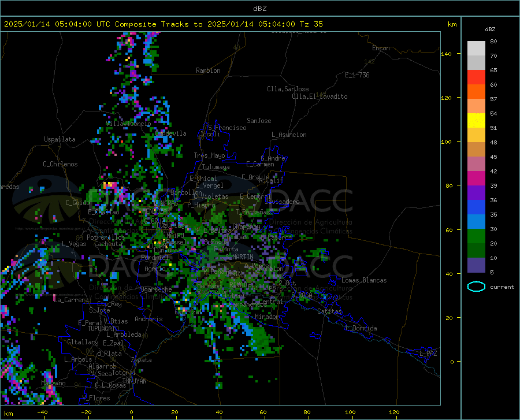This screenshot has height=420, width=520.
Task: Click the cyan 'current' ellipse legend icon
Action: [x=476, y=287]
